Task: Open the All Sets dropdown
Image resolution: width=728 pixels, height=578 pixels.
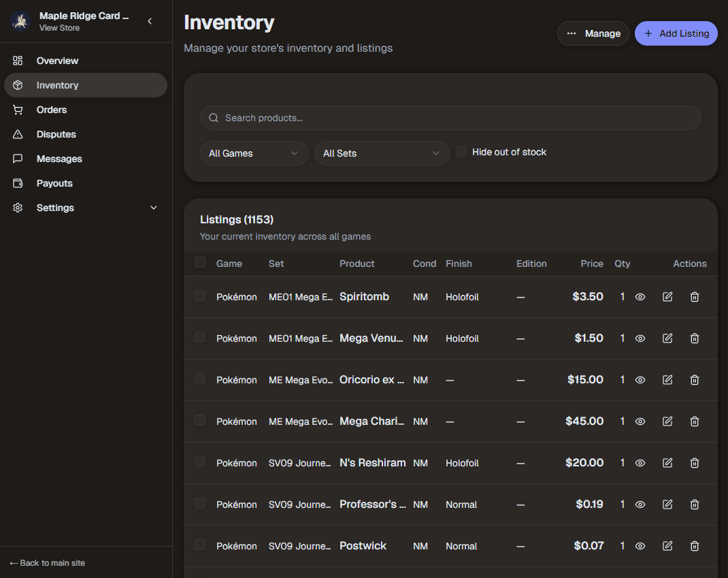Action: click(382, 153)
